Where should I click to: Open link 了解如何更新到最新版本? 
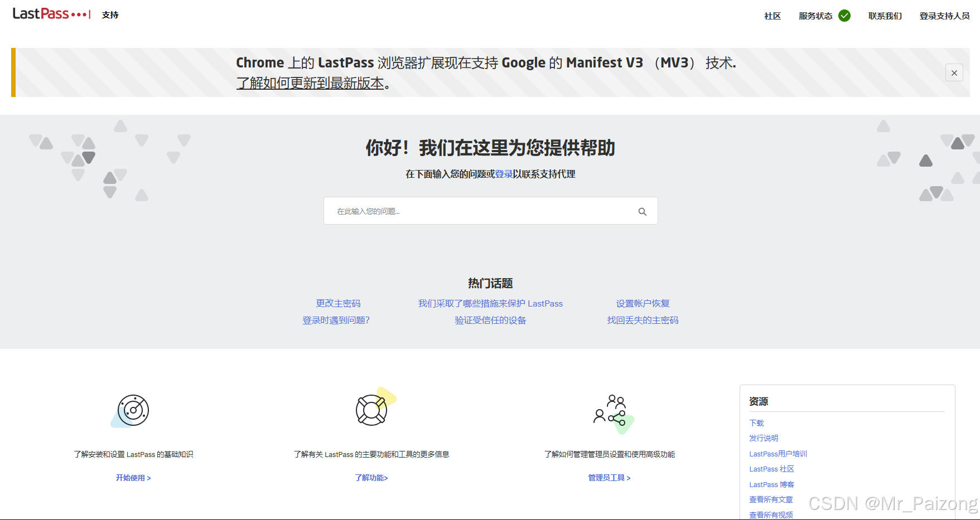coord(310,83)
